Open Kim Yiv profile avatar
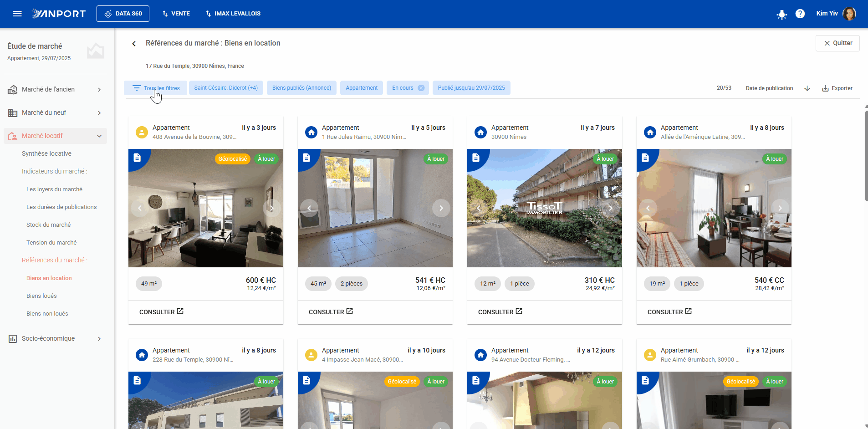Viewport: 868px width, 429px height. (x=849, y=14)
